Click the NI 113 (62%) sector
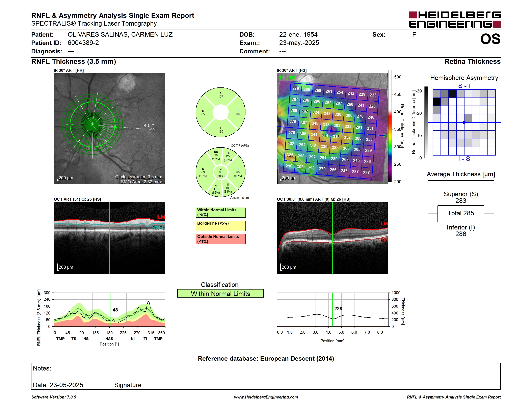 click(216, 189)
